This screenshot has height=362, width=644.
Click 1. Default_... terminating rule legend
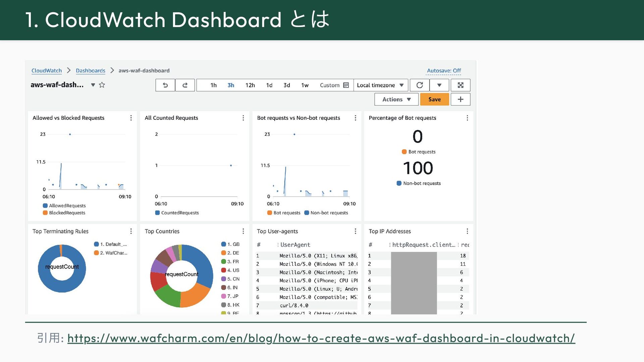110,244
